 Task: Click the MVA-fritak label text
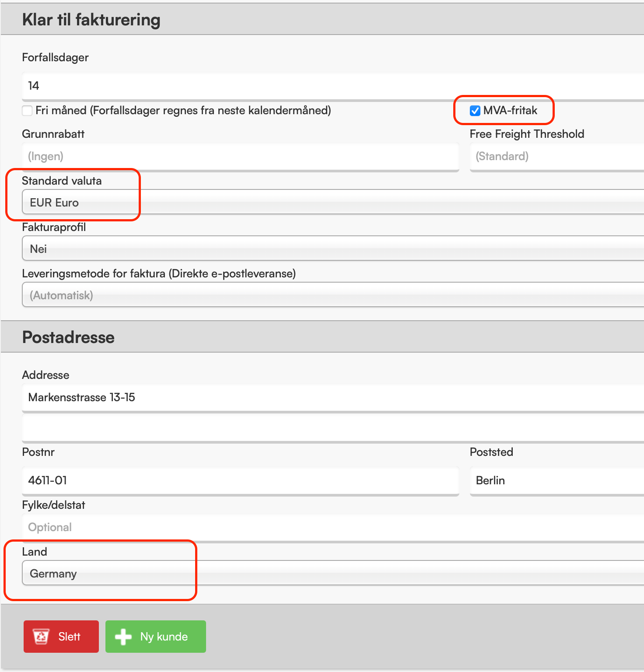click(x=510, y=111)
